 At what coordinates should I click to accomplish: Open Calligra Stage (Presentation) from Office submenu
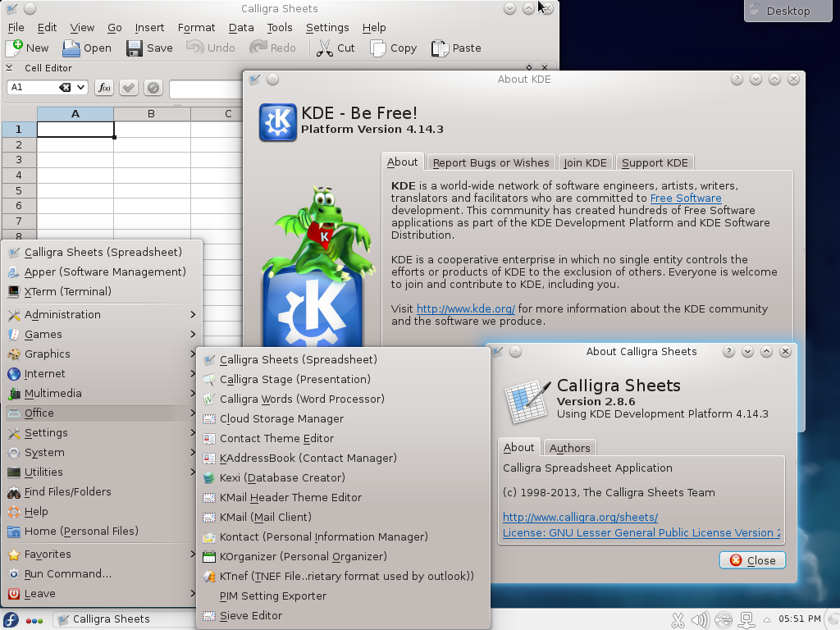[x=344, y=379]
